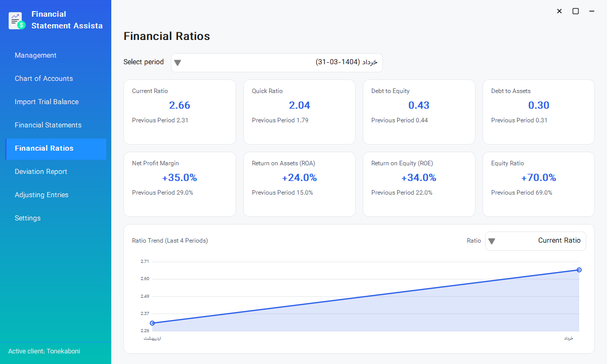Click 'Previous Period 22.0%' text
607x364 pixels.
tap(402, 193)
